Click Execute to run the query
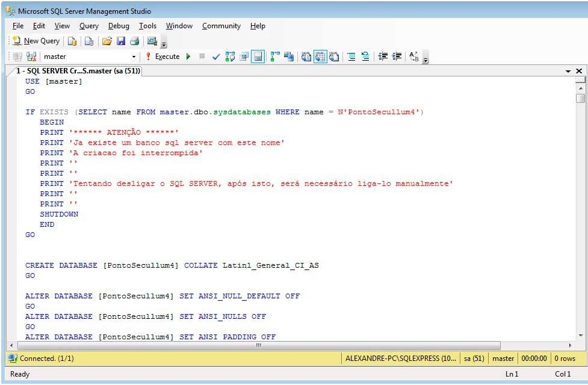 tap(162, 57)
